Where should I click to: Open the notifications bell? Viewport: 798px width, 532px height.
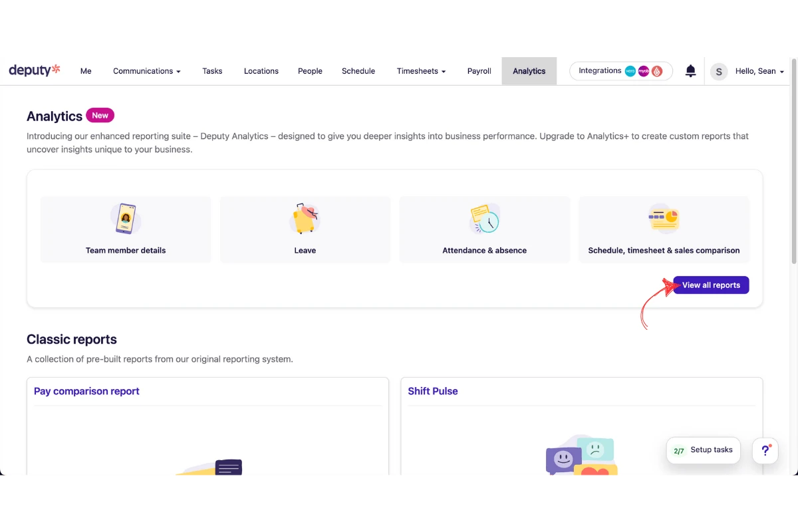pyautogui.click(x=690, y=71)
